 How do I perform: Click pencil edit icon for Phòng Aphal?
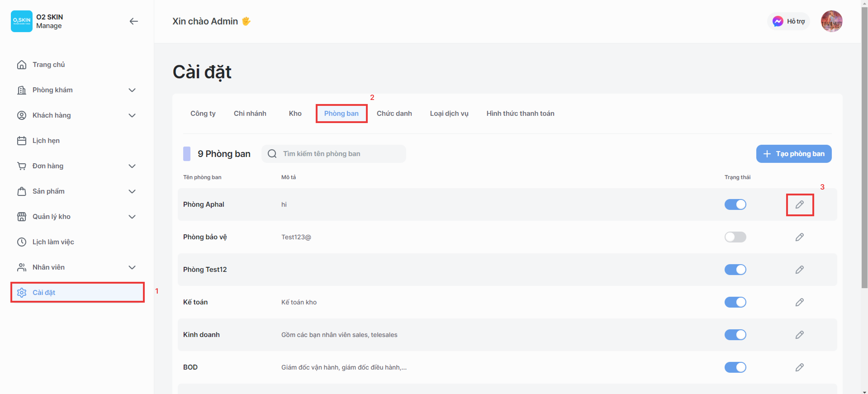(799, 205)
